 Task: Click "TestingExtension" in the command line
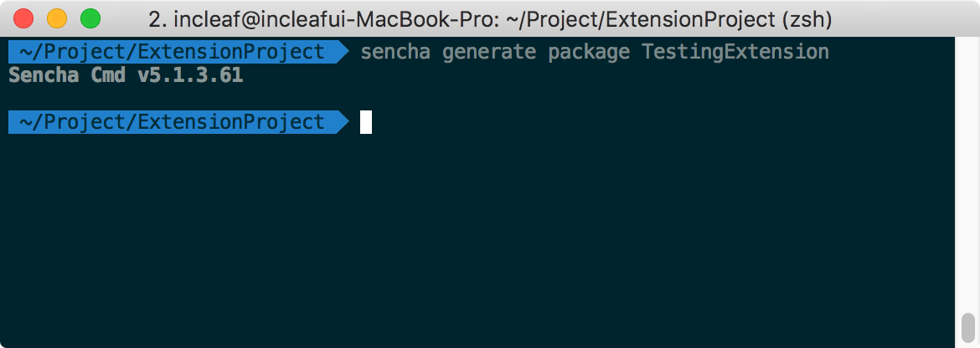[735, 52]
